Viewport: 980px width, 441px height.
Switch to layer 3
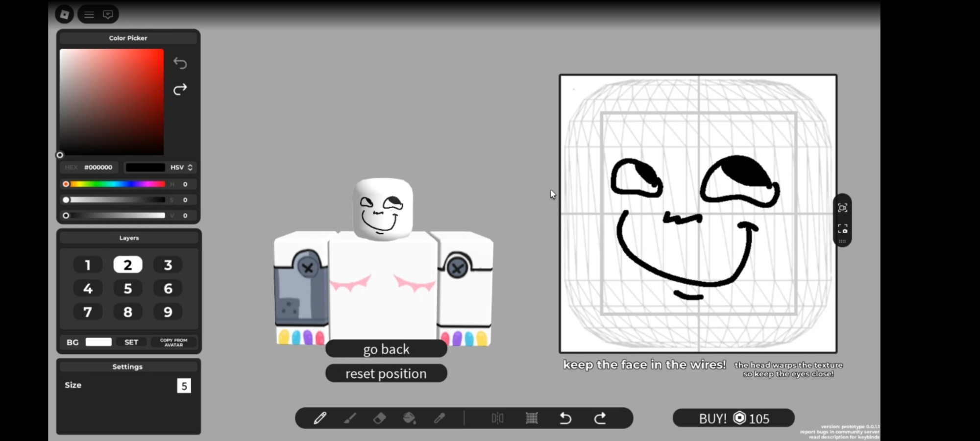(x=168, y=265)
